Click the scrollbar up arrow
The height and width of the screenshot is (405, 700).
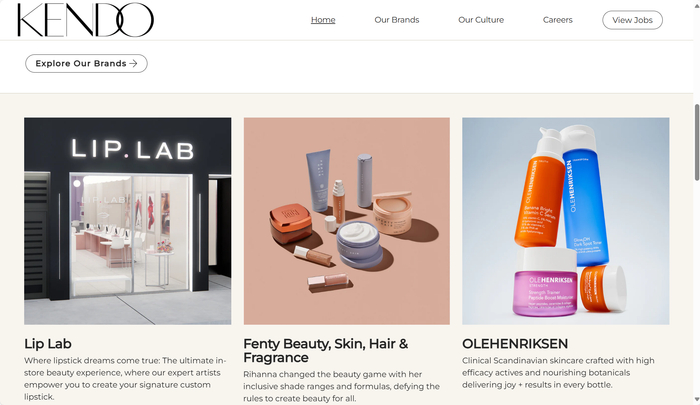[696, 4]
